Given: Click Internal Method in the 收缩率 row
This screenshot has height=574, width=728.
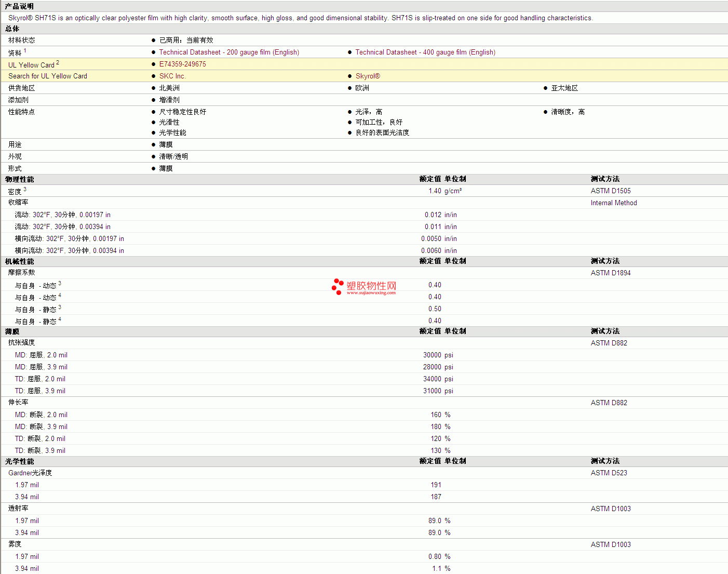Looking at the screenshot, I should click(x=614, y=203).
